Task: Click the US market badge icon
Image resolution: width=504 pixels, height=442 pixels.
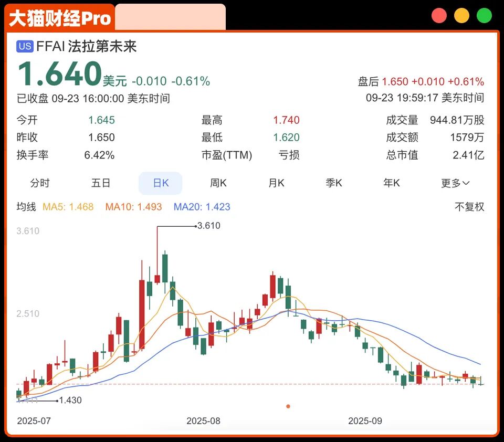Action: pyautogui.click(x=23, y=47)
